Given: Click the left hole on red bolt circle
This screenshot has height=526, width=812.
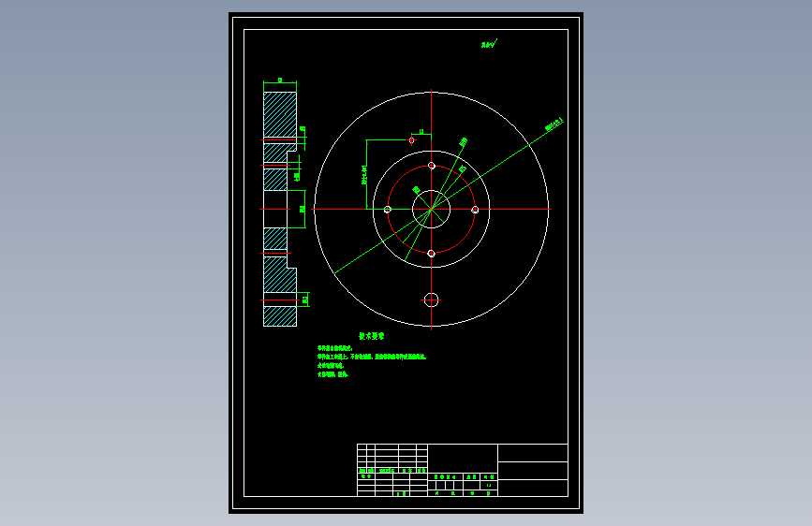Looking at the screenshot, I should click(388, 210).
